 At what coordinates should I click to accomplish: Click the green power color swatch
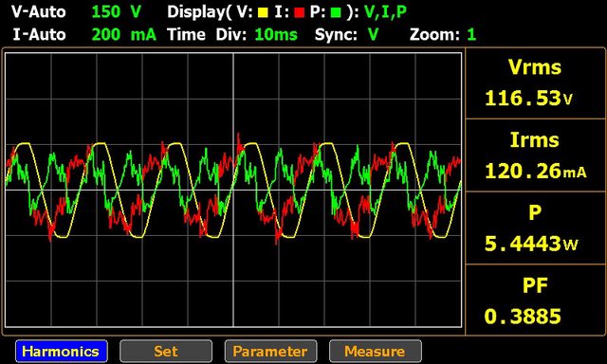[x=336, y=12]
